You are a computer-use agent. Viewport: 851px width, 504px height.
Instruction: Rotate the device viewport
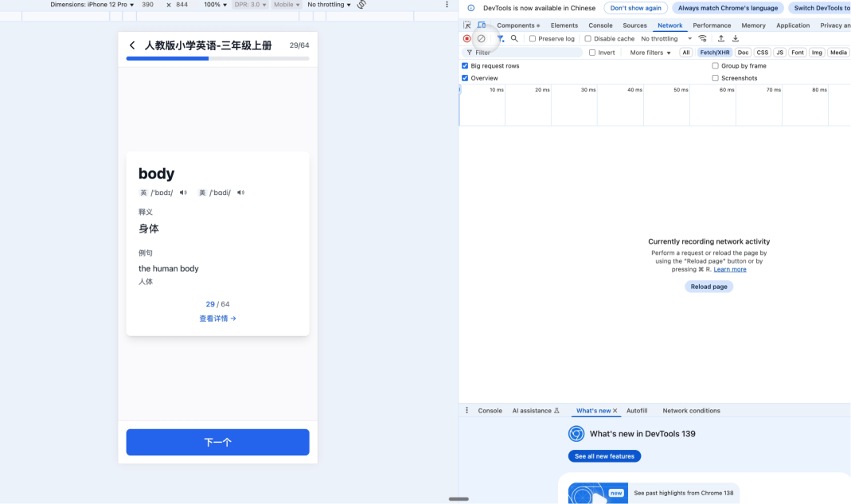coord(361,5)
